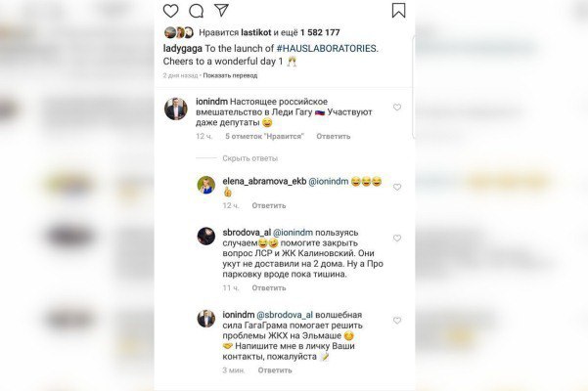The width and height of the screenshot is (588, 391).
Task: Reply to ionindm's top comment
Action: coord(334,136)
